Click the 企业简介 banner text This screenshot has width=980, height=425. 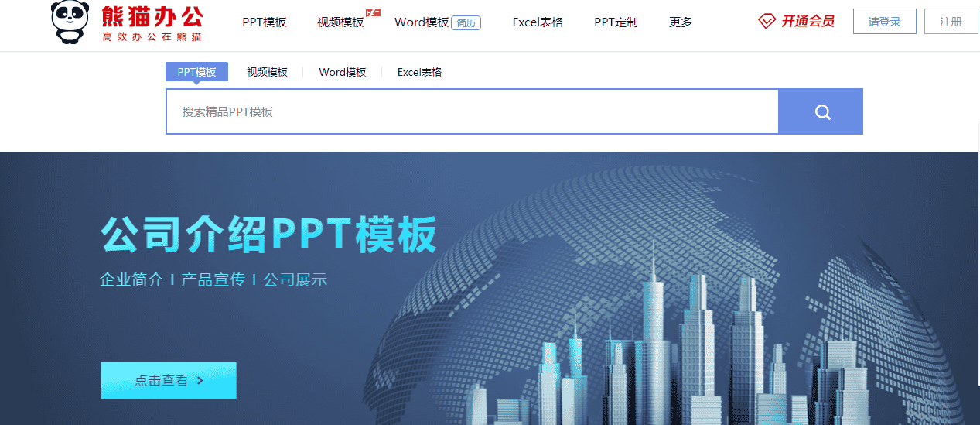tap(131, 279)
